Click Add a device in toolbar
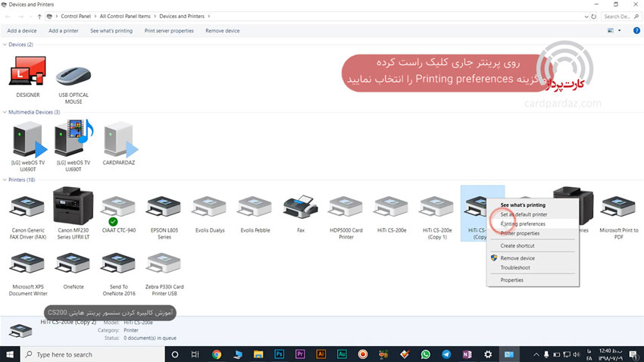The image size is (644, 362). pos(22,31)
